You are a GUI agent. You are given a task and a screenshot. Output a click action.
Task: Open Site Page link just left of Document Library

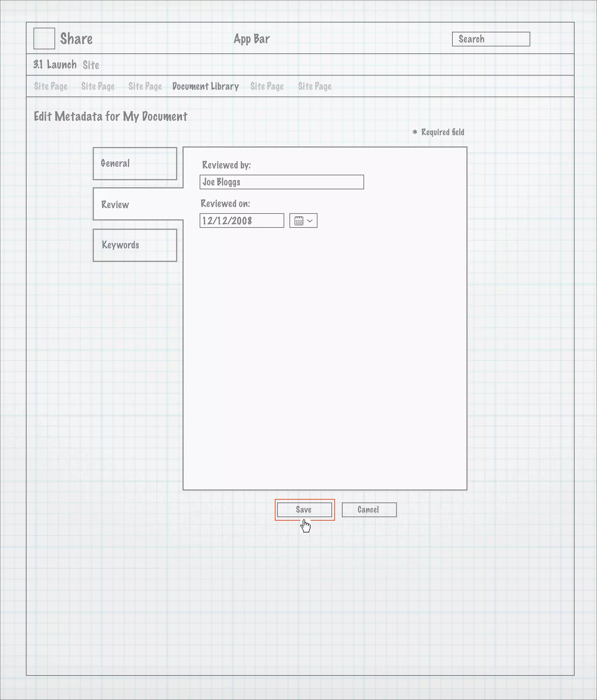(145, 87)
